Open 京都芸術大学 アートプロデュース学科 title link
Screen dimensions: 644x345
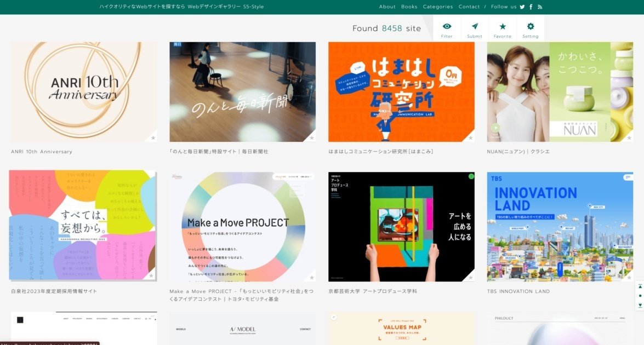373,291
